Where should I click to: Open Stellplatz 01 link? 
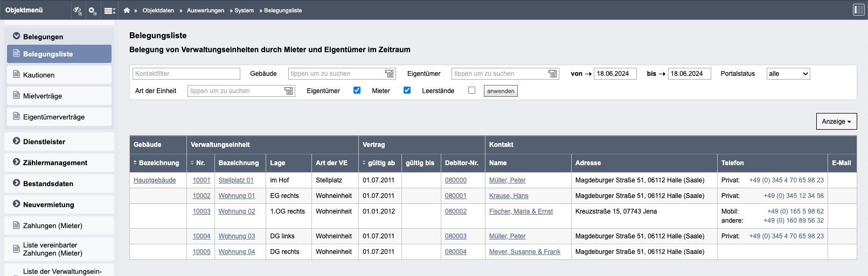(x=236, y=180)
